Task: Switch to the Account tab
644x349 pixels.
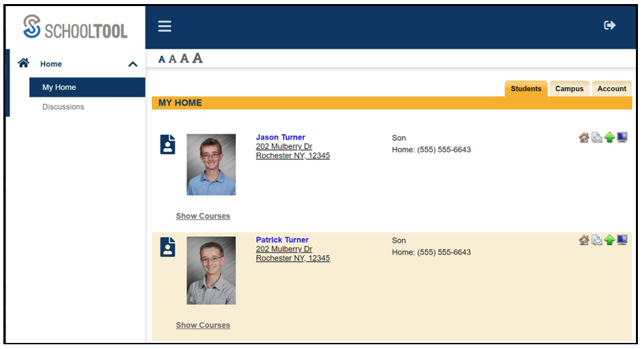Action: point(612,89)
